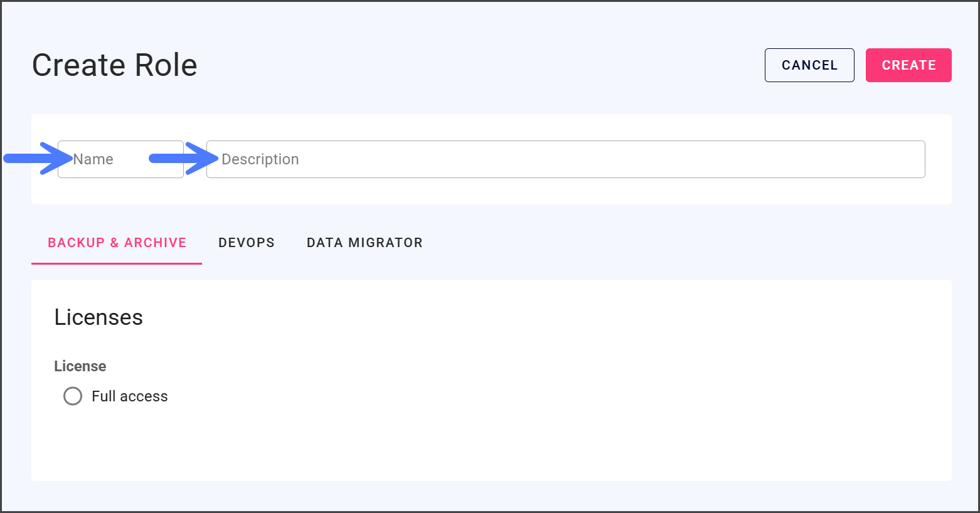Image resolution: width=980 pixels, height=513 pixels.
Task: Click the Full access label text
Action: click(x=129, y=396)
